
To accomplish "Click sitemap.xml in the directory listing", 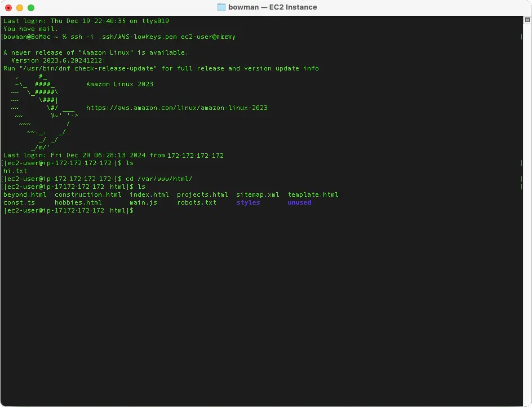I will (x=258, y=194).
